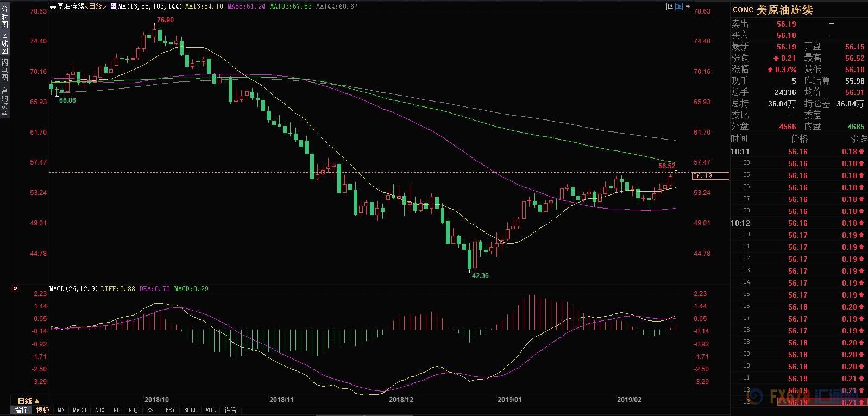This screenshot has width=868, height=416.
Task: Click the blue highlighted chart layout icon
Action: pos(679,7)
